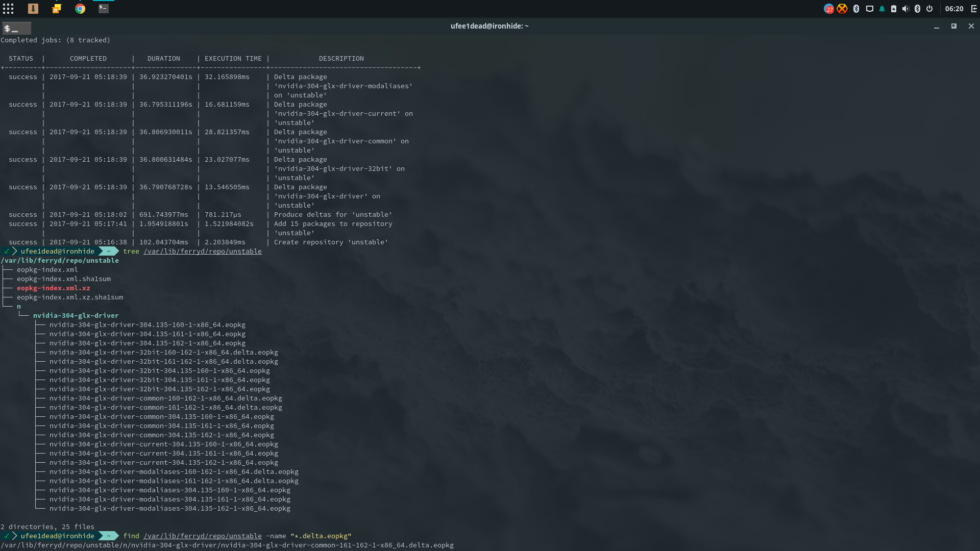Click the EXECUTION TIME column header
The image size is (980, 551).
pos(233,59)
